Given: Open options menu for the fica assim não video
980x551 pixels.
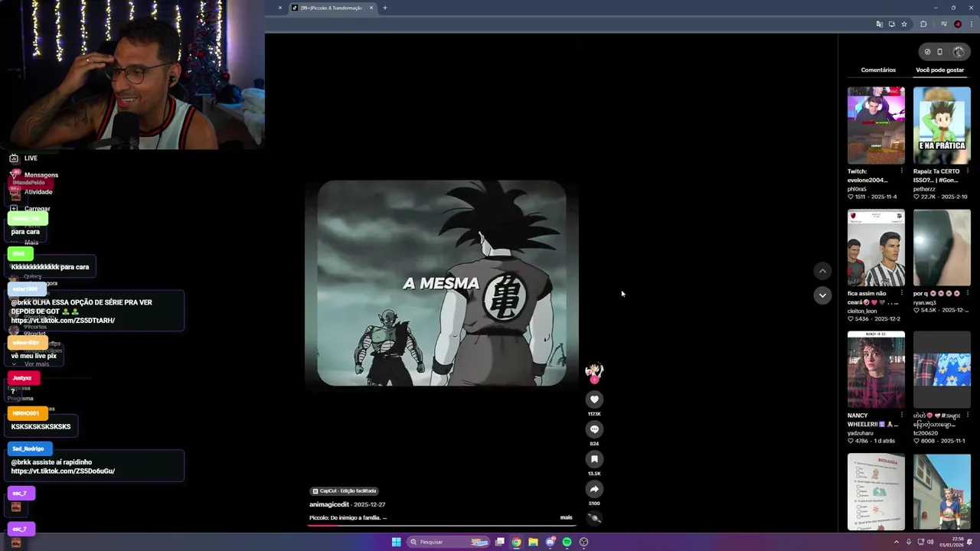Looking at the screenshot, I should [901, 294].
